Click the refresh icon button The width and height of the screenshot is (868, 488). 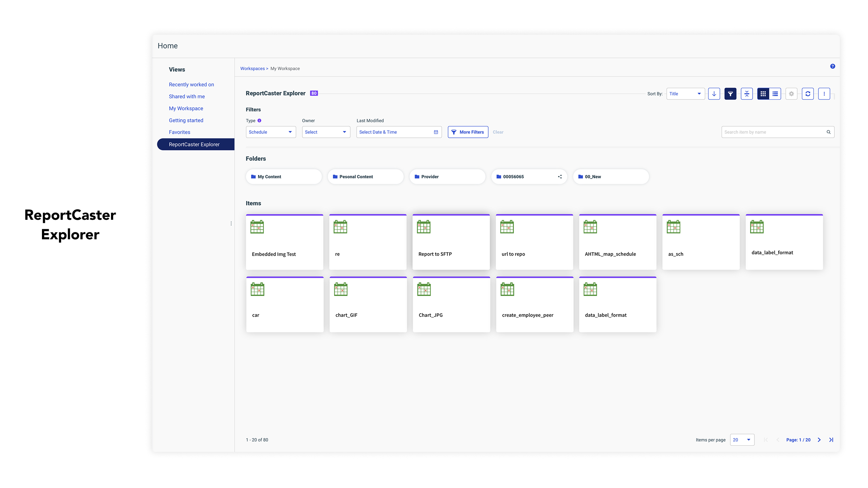click(808, 94)
